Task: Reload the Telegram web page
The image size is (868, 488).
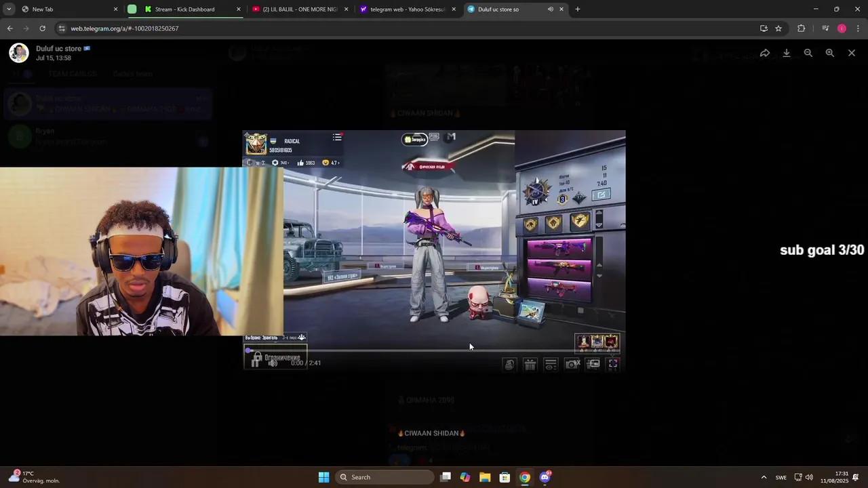Action: tap(42, 28)
